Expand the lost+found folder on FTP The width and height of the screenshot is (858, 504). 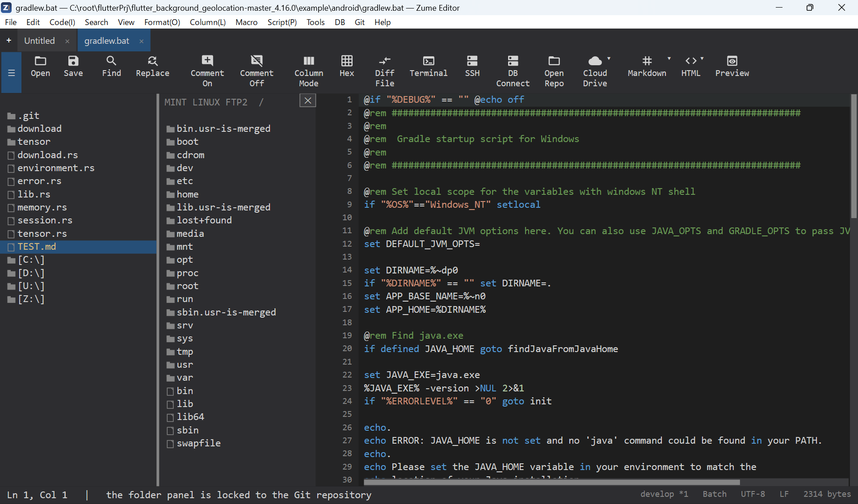point(199,220)
